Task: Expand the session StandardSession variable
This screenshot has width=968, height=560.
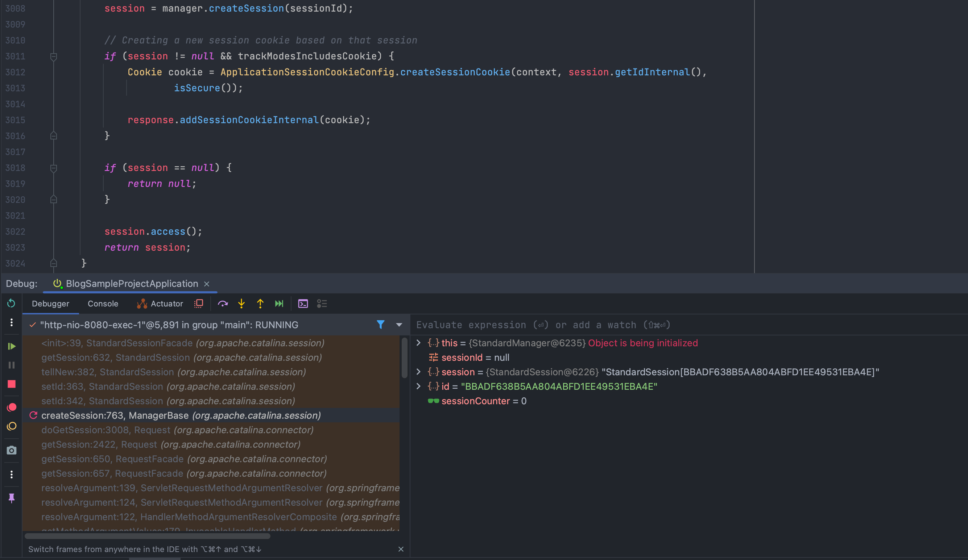Action: coord(419,372)
